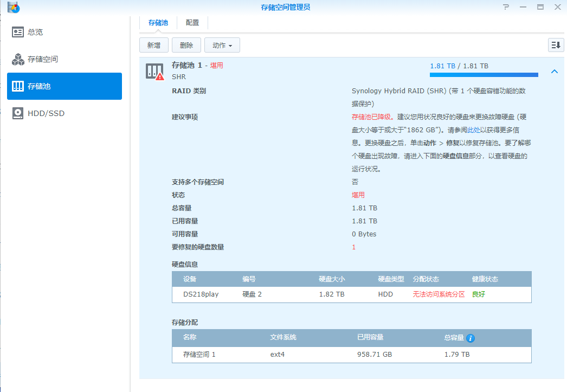Click the 1.81 TB usage progress bar

click(484, 75)
